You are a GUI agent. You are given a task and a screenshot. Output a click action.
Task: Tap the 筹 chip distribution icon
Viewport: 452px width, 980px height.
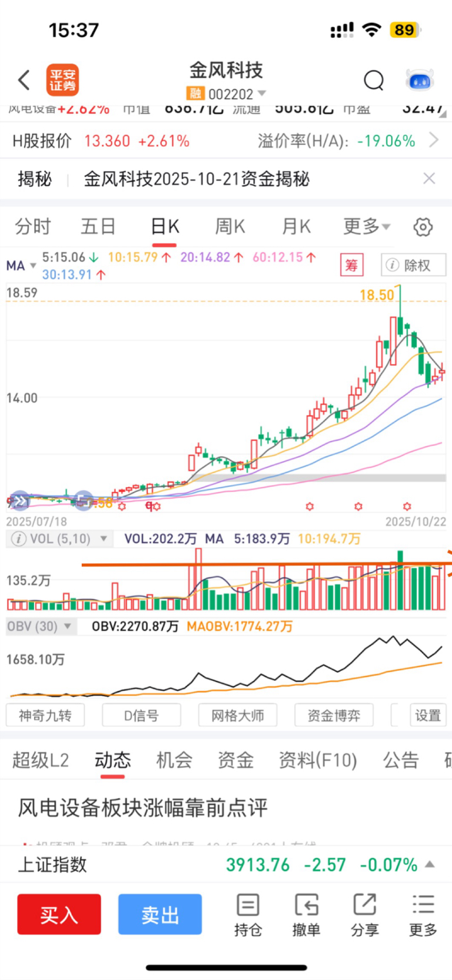coord(352,265)
